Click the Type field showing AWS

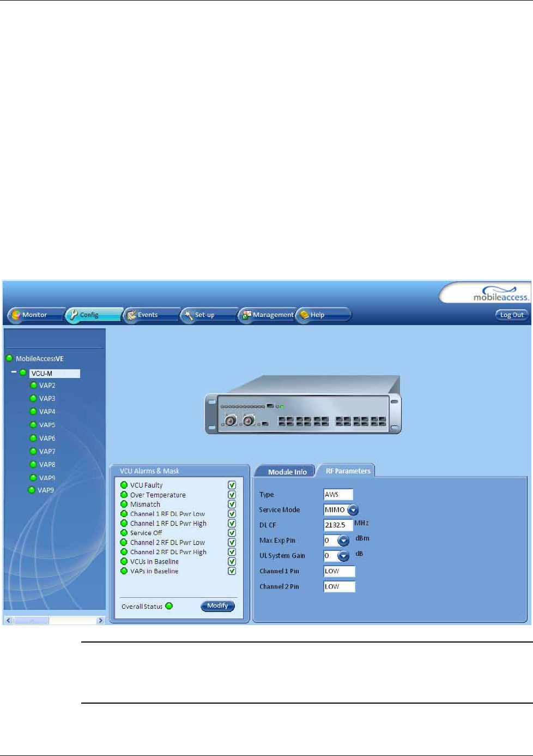pyautogui.click(x=338, y=495)
